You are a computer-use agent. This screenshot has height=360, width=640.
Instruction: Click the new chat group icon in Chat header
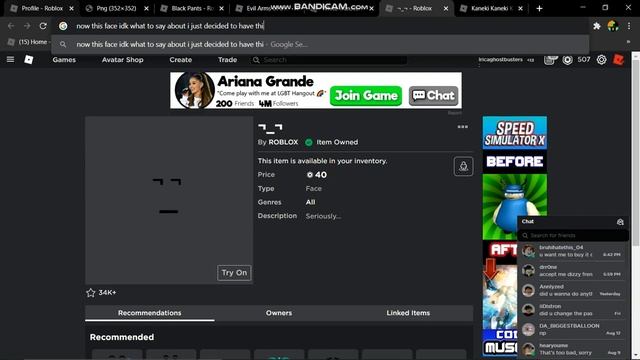[x=620, y=222]
